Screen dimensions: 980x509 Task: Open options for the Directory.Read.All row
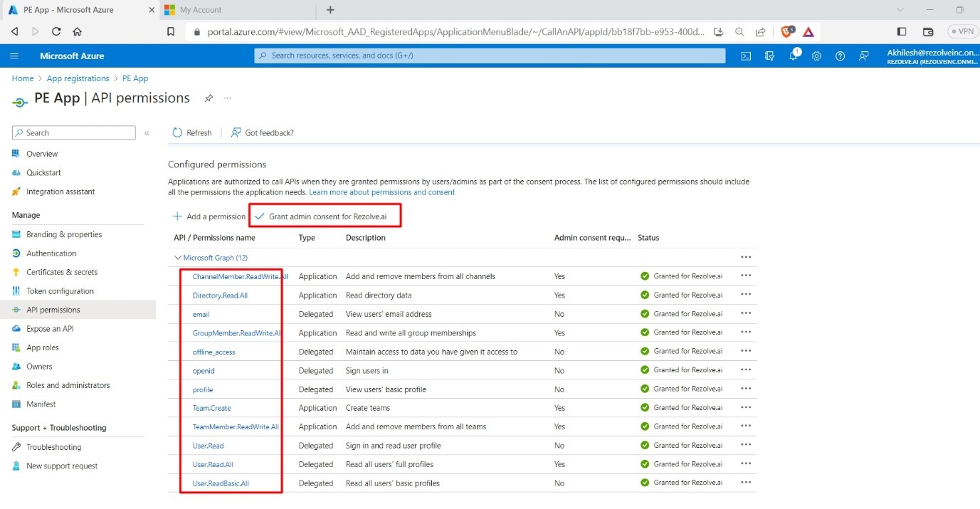pos(746,295)
